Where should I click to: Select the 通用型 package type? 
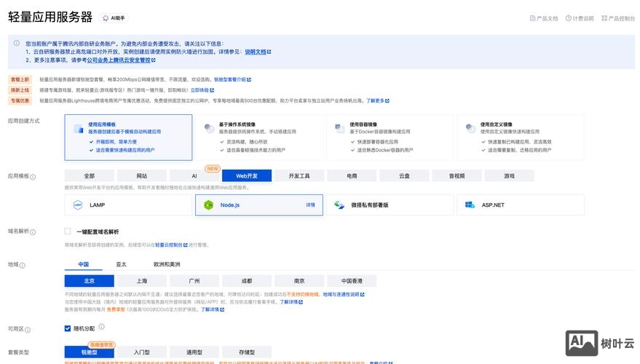[x=194, y=352]
